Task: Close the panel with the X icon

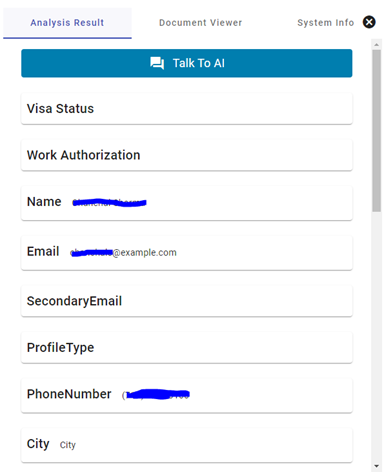Action: pyautogui.click(x=369, y=22)
